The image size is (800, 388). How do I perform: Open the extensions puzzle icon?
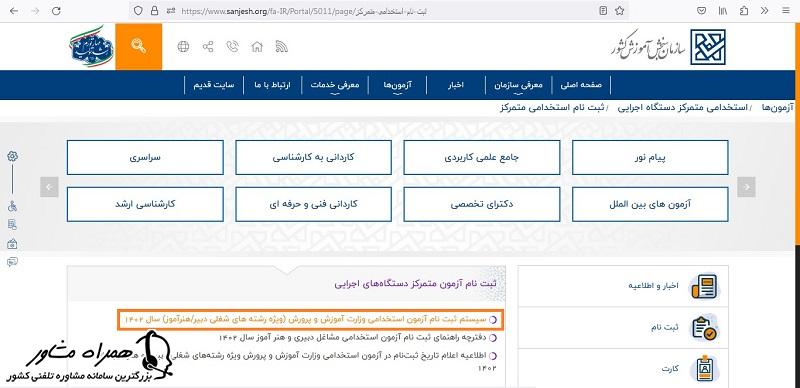click(x=744, y=11)
